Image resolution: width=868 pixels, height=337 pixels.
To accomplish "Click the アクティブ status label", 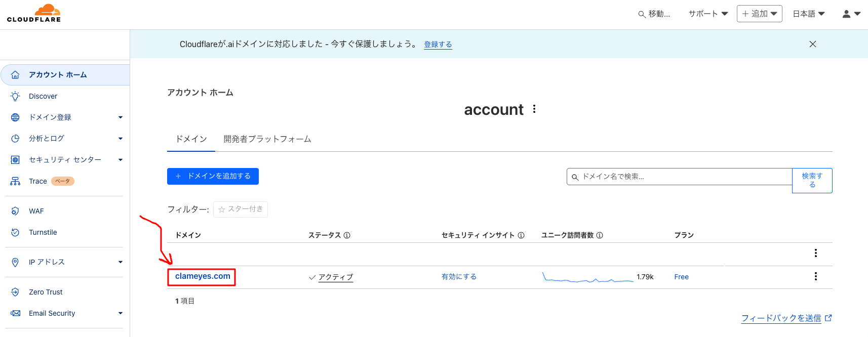I will [336, 277].
